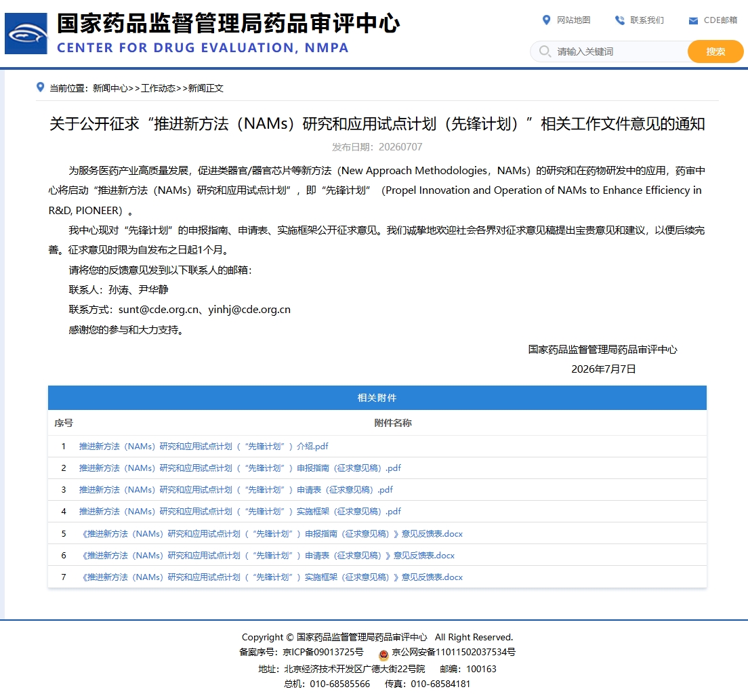Click 新闻正文 breadcrumb text
This screenshot has height=700, width=748.
(205, 88)
